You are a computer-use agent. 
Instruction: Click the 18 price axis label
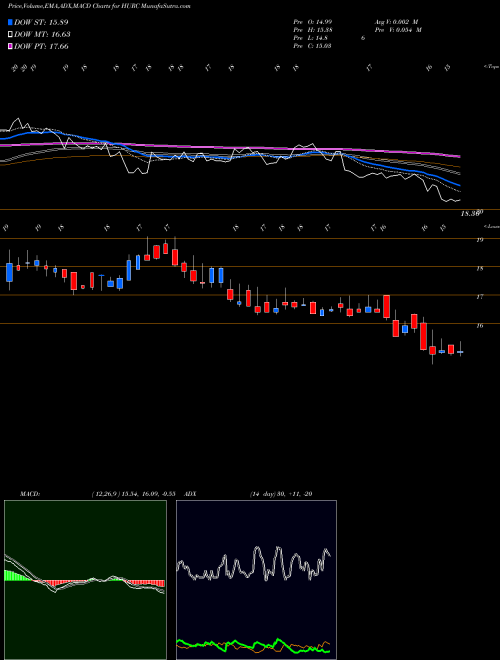tap(479, 269)
